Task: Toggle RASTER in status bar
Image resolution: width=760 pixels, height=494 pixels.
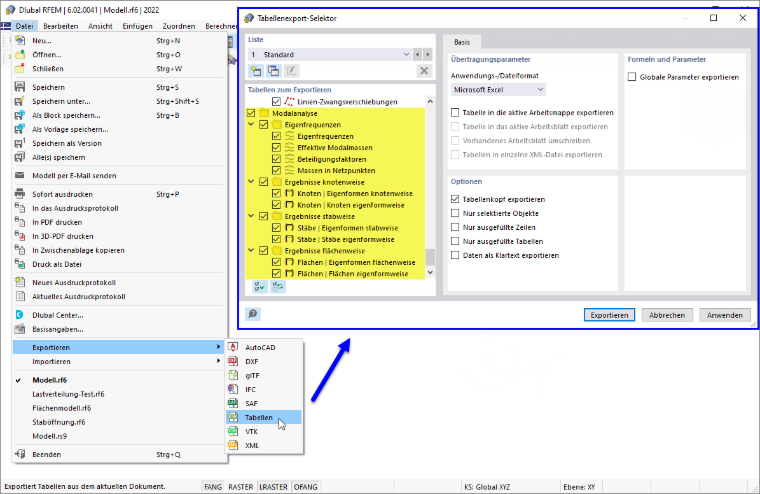Action: coord(241,487)
